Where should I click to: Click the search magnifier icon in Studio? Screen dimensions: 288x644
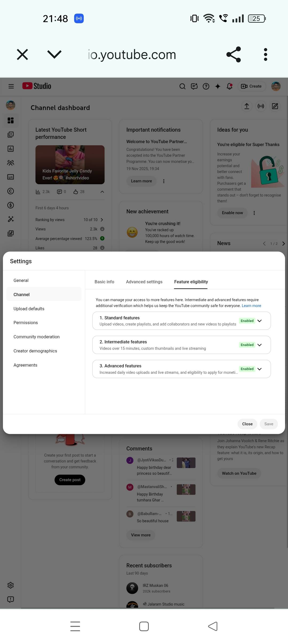(x=182, y=86)
